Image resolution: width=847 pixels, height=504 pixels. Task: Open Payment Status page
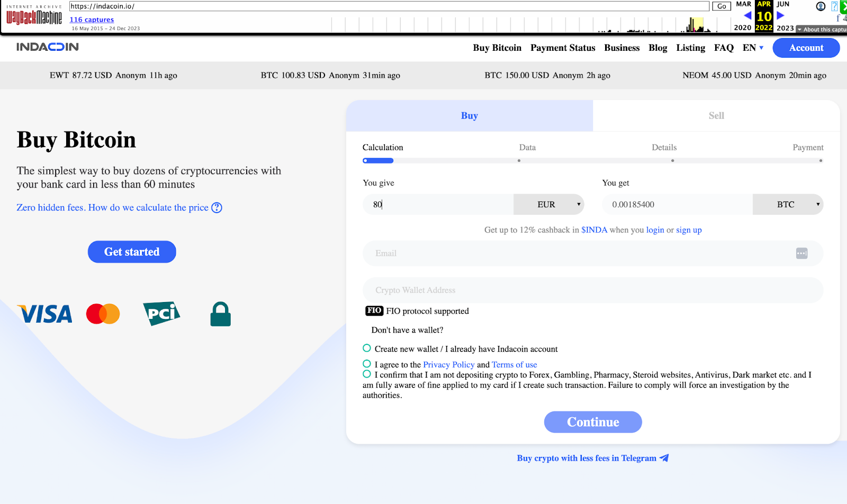[563, 48]
